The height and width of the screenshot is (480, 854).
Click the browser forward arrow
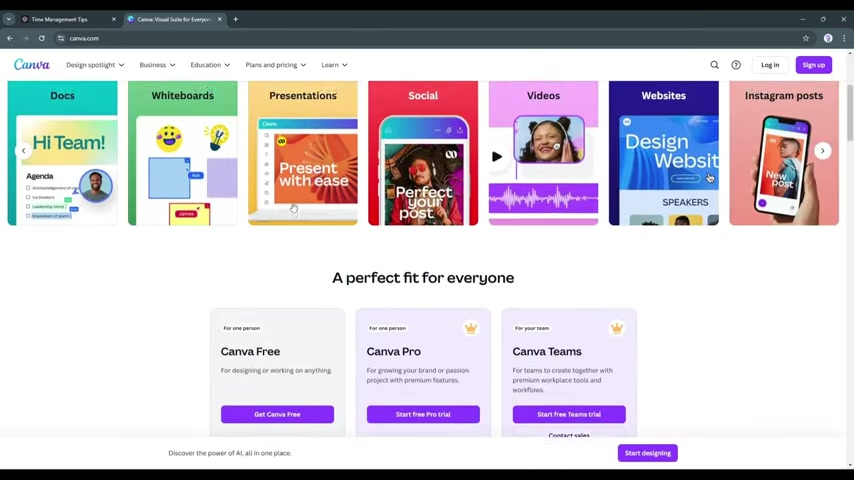[26, 38]
